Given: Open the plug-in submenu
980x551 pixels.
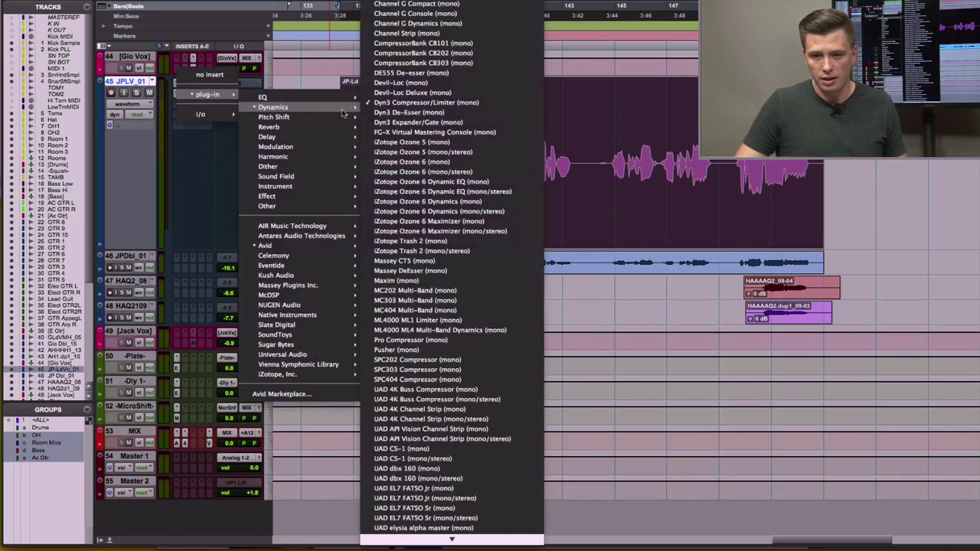Looking at the screenshot, I should pyautogui.click(x=207, y=95).
